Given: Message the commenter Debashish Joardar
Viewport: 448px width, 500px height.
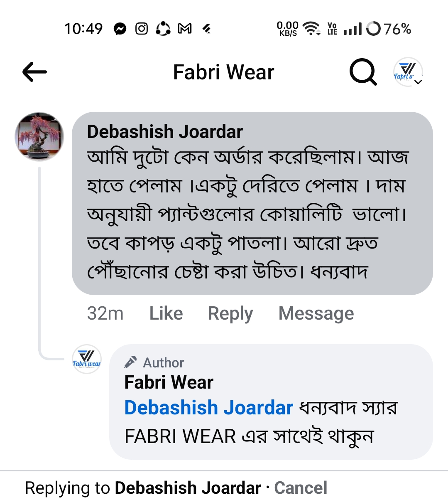Looking at the screenshot, I should [x=316, y=313].
